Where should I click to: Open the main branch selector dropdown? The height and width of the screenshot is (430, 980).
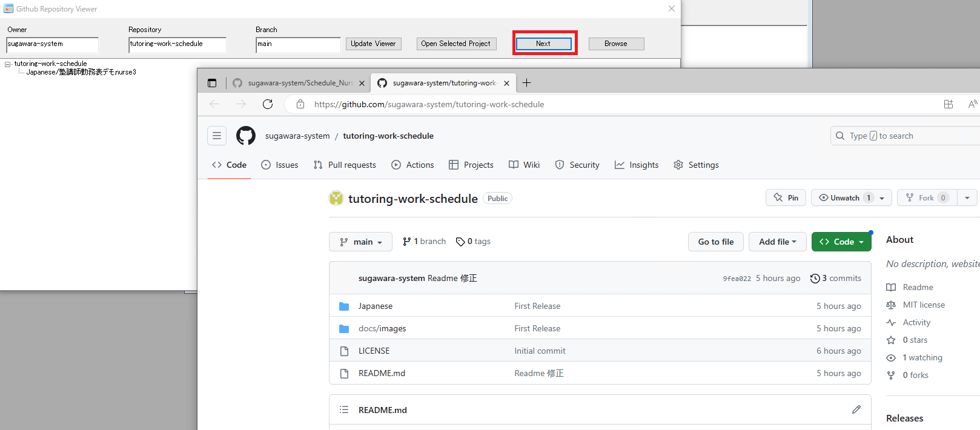coord(360,242)
